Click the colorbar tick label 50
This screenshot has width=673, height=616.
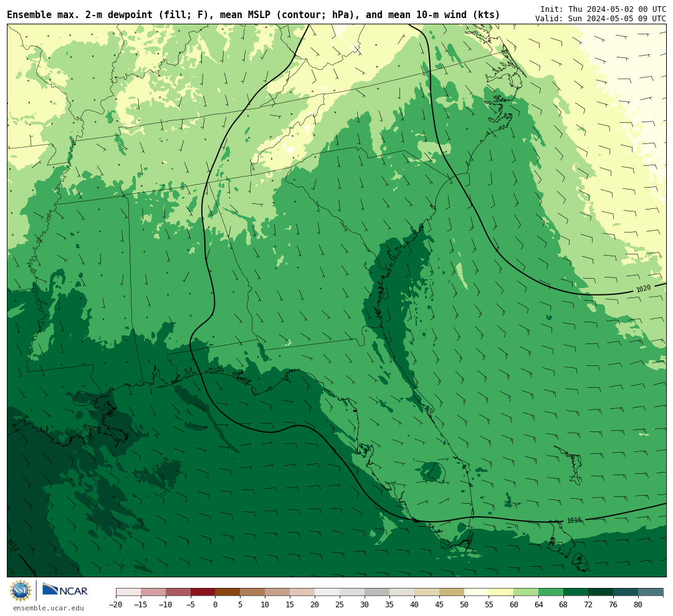click(x=464, y=605)
